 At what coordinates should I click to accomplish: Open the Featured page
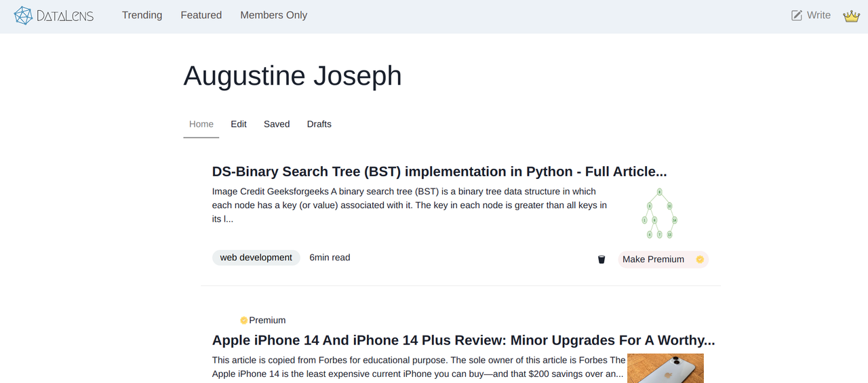pyautogui.click(x=201, y=15)
